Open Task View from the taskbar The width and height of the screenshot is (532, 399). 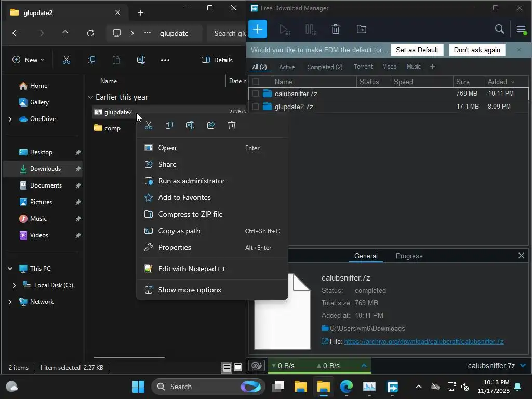click(278, 387)
